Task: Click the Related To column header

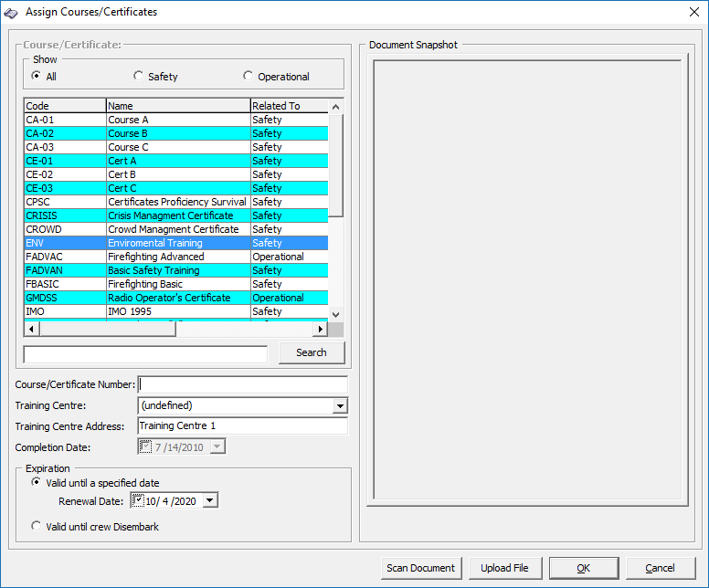Action: [x=290, y=106]
